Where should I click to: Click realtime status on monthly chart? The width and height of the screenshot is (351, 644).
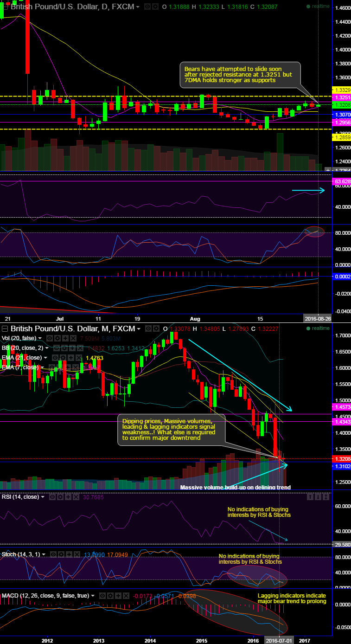(318, 328)
